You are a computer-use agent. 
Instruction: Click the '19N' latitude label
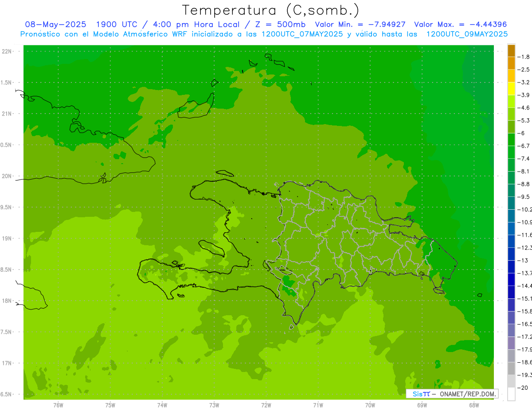[x=7, y=239]
